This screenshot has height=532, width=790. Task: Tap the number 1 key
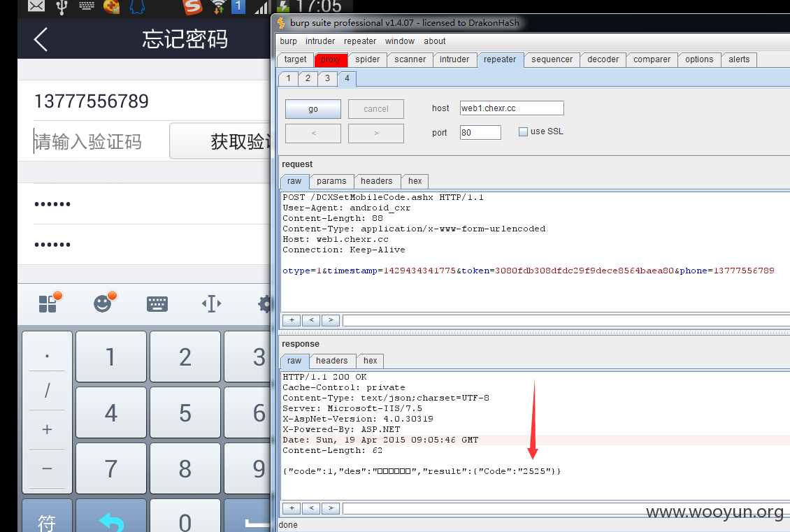pos(111,357)
